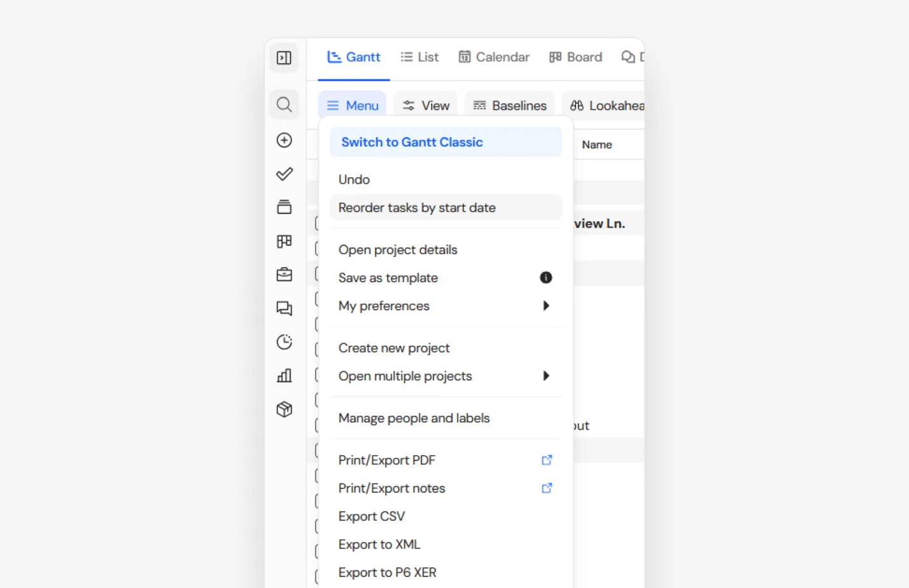Switch to the Calendar tab
Viewport: 909px width, 588px height.
pos(494,57)
